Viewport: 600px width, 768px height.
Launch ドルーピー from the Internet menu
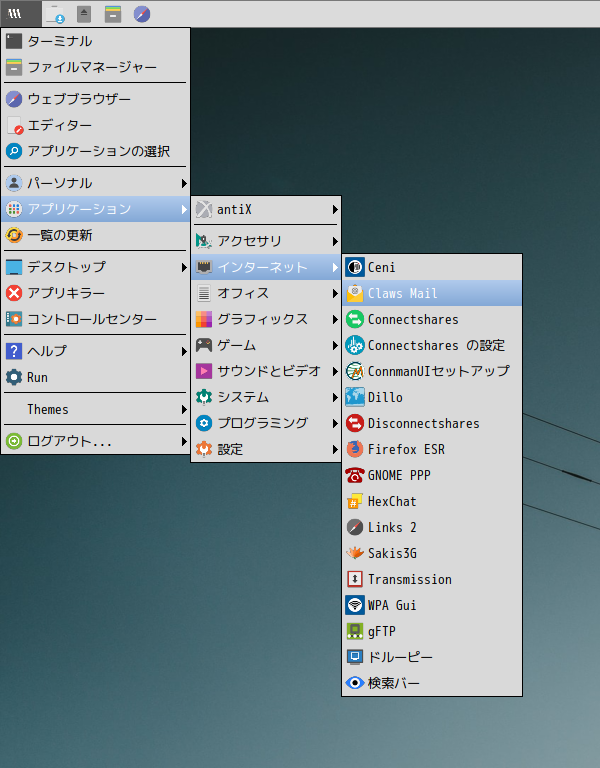coord(432,657)
